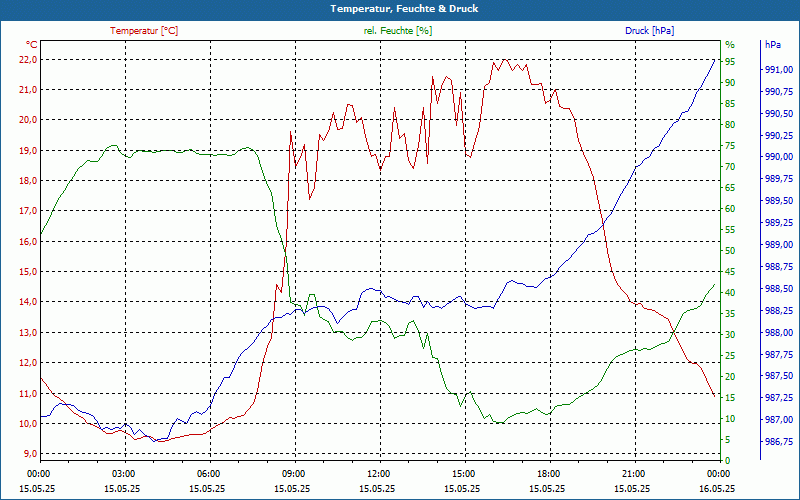Click pressure axis value '988,50'
The height and width of the screenshot is (500, 800).
[x=779, y=288]
